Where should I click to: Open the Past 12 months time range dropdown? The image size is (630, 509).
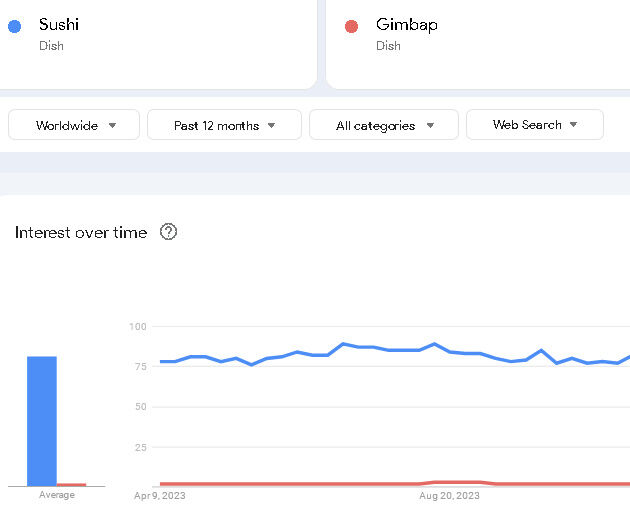224,125
